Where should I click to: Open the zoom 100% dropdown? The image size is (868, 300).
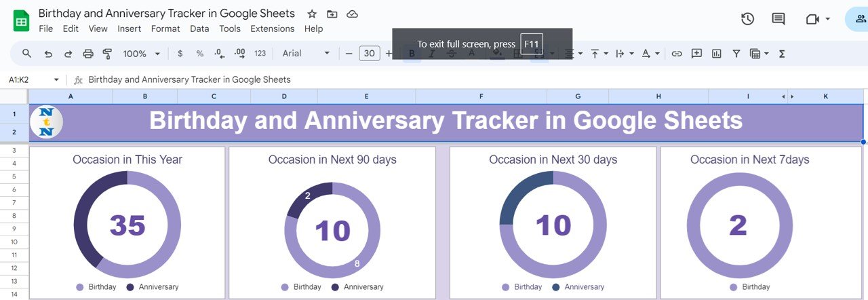click(141, 53)
